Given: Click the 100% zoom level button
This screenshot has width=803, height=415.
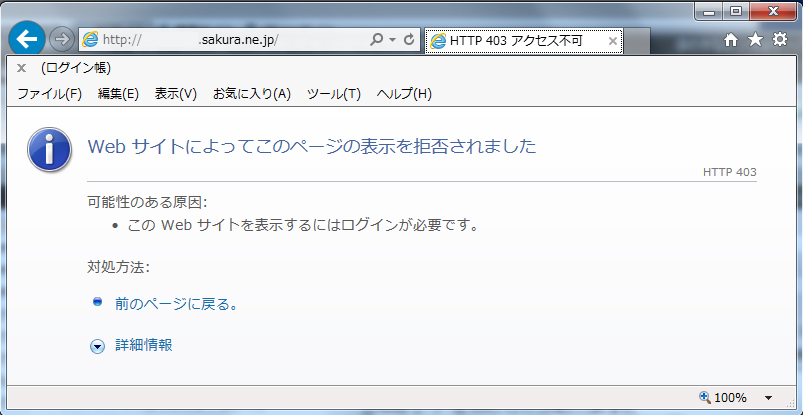Looking at the screenshot, I should pyautogui.click(x=722, y=398).
